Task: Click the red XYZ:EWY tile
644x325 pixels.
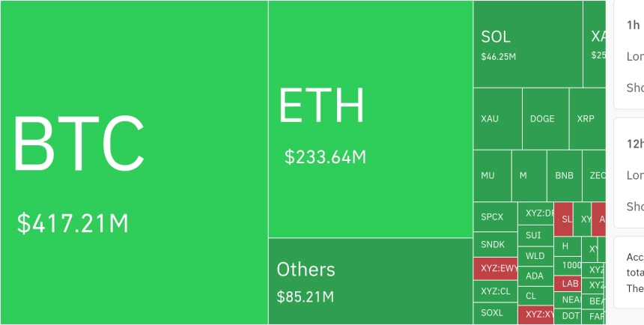Action: [x=495, y=269]
